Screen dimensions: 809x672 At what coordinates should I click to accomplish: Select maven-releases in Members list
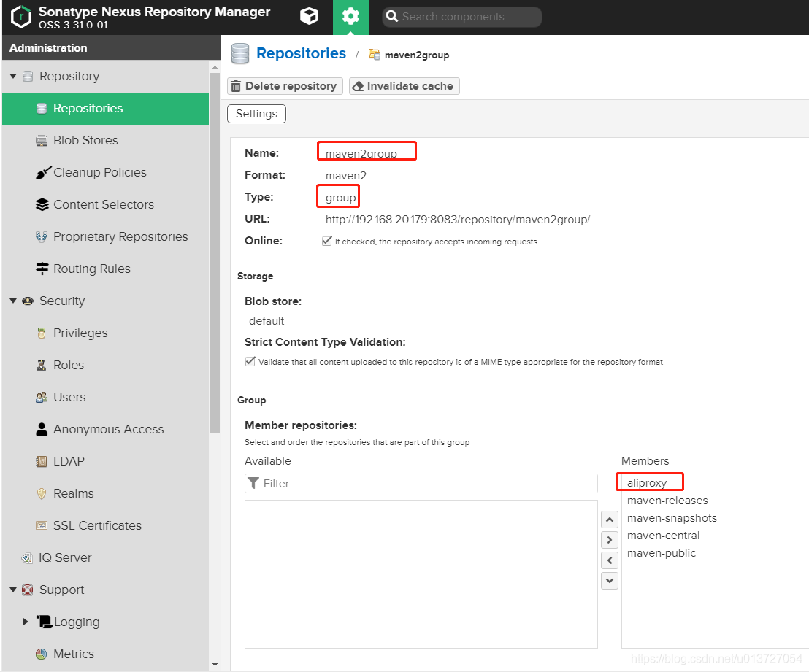click(x=667, y=501)
